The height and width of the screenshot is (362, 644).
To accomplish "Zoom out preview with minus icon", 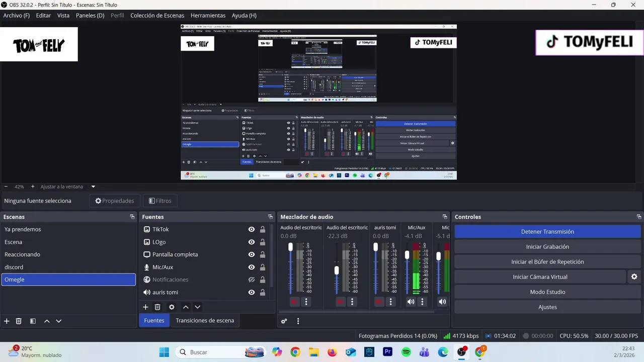I will [x=6, y=187].
